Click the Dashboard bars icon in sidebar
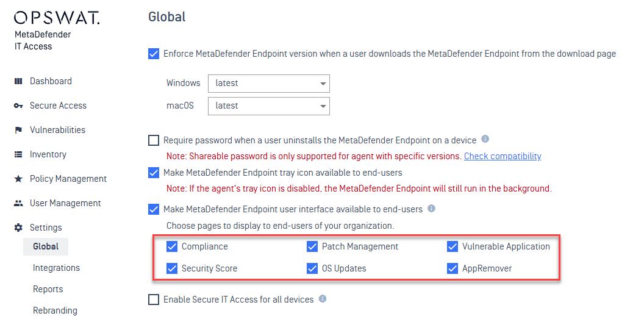644x316 pixels. tap(18, 81)
